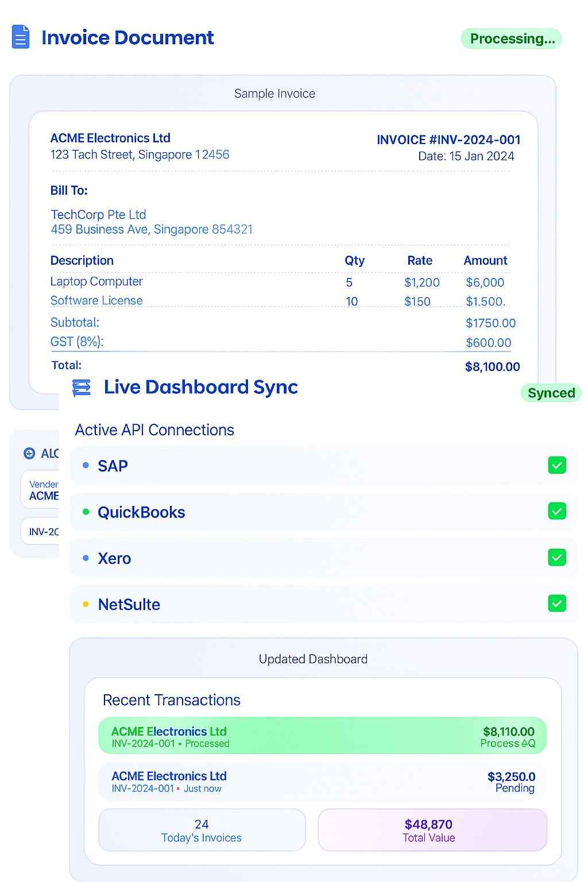Click the Software License line item
Image resolution: width=588 pixels, height=882 pixels.
[x=96, y=301]
